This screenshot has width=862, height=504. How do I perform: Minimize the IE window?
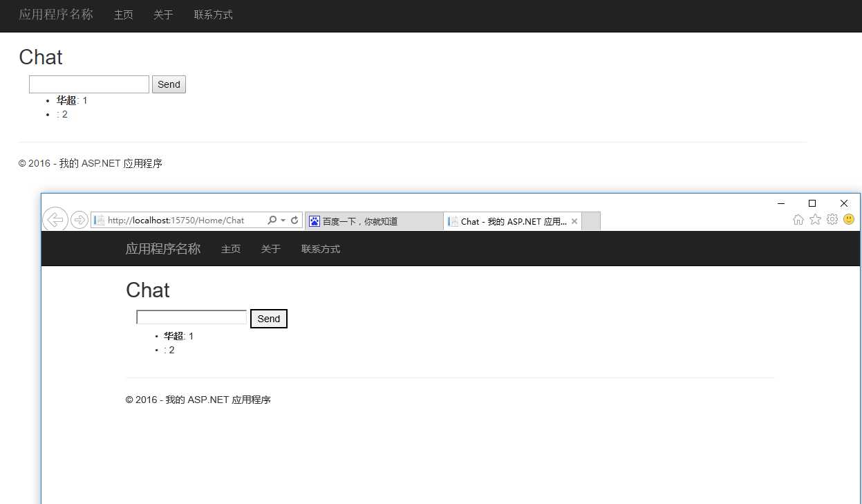coord(781,203)
